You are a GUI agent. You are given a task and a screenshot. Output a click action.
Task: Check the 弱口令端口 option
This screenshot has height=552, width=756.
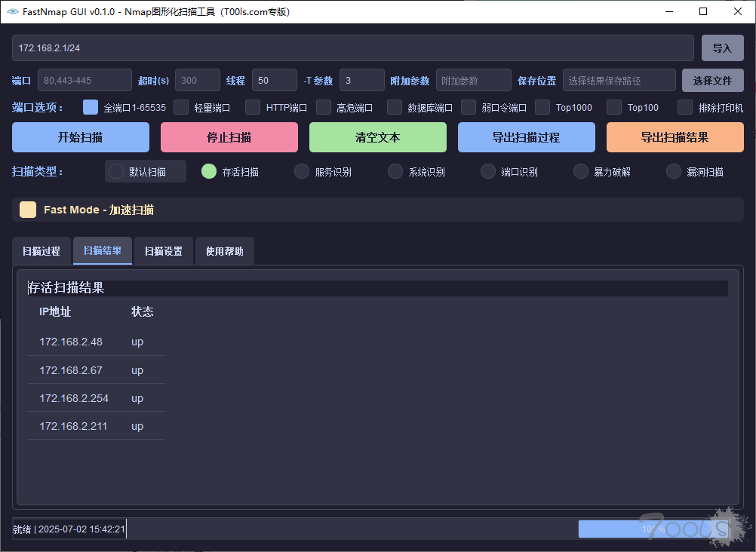click(x=469, y=107)
